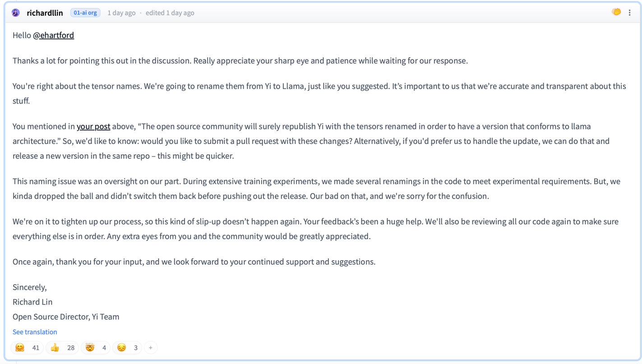
Task: Click the See translation link
Action: (x=35, y=332)
